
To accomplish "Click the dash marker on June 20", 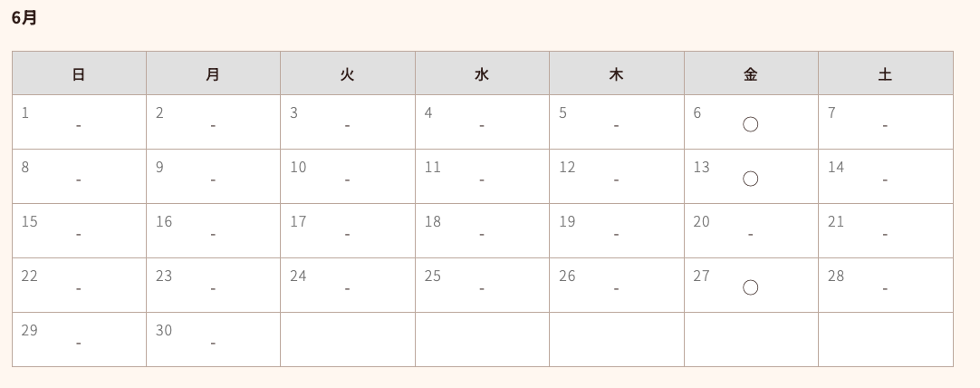I will click(750, 235).
